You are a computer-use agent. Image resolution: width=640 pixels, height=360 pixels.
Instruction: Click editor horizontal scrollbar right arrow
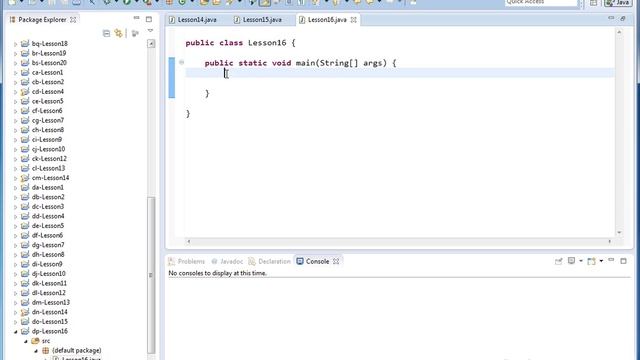point(610,241)
